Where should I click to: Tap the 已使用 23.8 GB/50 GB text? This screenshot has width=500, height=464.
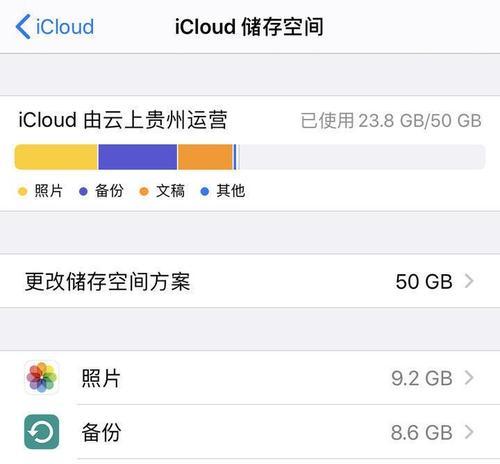point(391,120)
